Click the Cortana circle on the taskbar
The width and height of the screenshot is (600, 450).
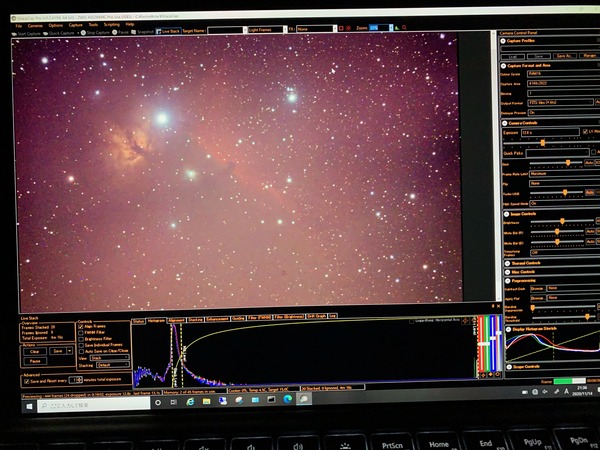pos(158,403)
